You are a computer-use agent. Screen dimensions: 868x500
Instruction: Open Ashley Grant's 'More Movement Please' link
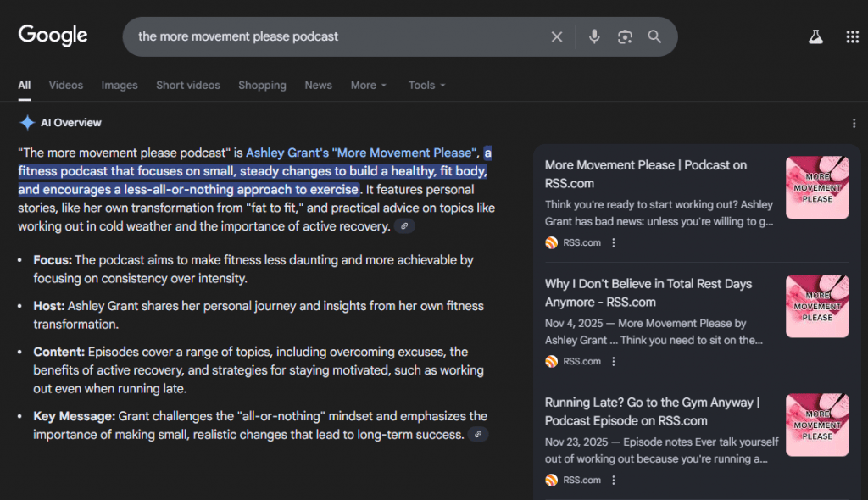[360, 153]
